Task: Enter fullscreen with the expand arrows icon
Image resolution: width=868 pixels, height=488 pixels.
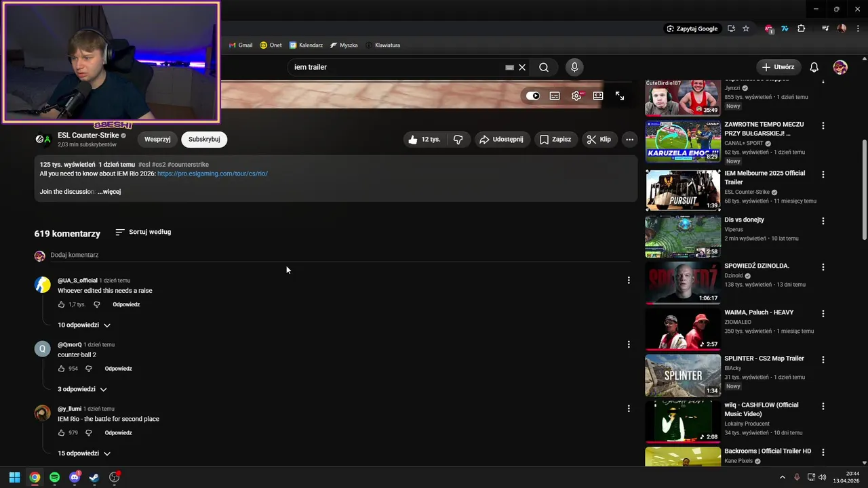Action: [620, 96]
